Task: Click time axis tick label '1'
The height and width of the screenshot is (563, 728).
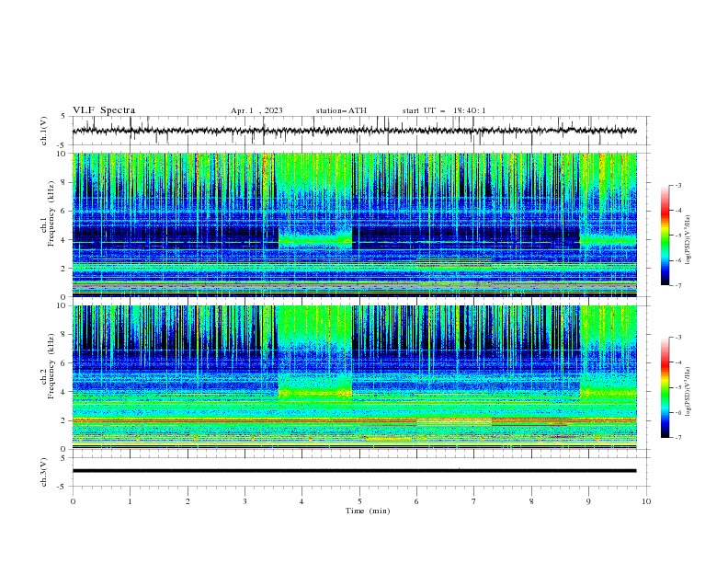Action: tap(130, 501)
